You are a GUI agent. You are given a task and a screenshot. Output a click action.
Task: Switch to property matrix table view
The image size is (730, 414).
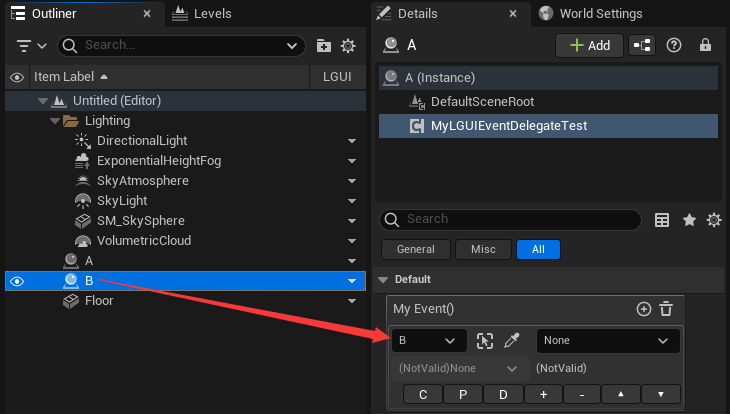pyautogui.click(x=662, y=220)
